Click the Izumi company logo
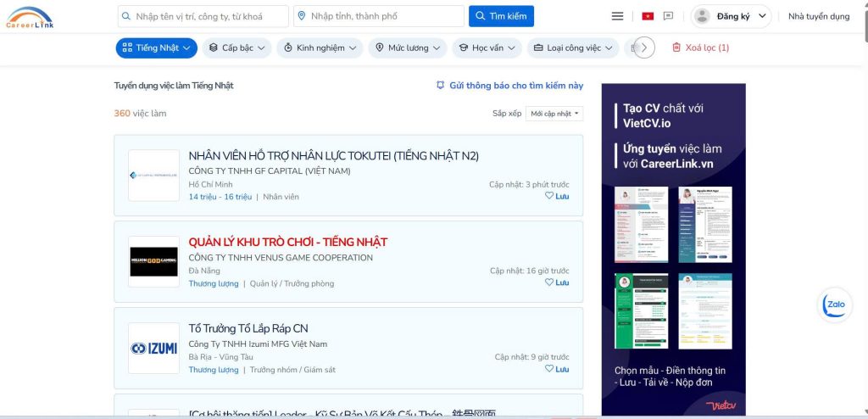Image resolution: width=868 pixels, height=419 pixels. pyautogui.click(x=153, y=348)
